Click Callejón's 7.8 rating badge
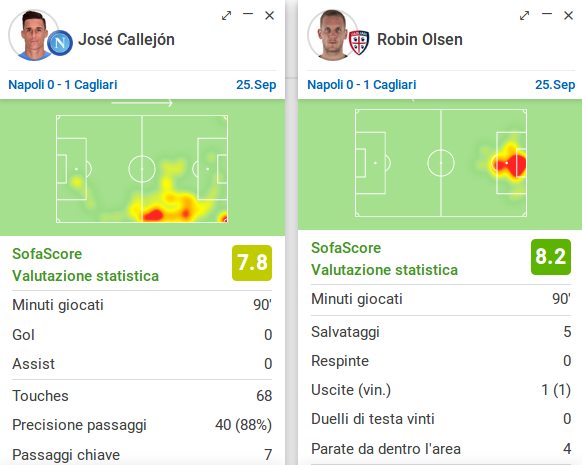 tap(252, 263)
